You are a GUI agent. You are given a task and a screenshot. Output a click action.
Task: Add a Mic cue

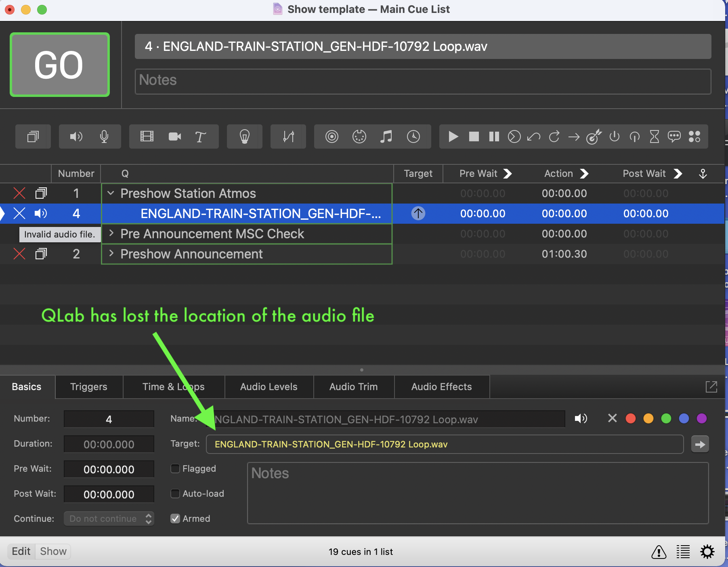[104, 136]
